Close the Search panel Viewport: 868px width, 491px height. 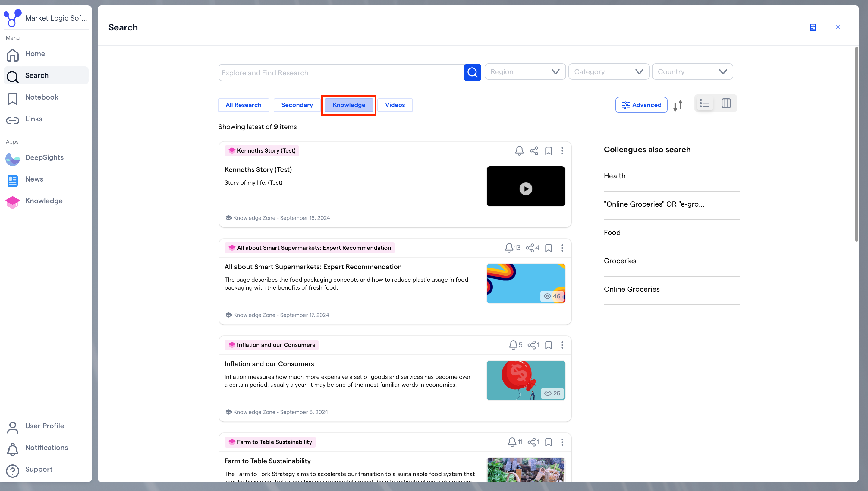click(838, 27)
